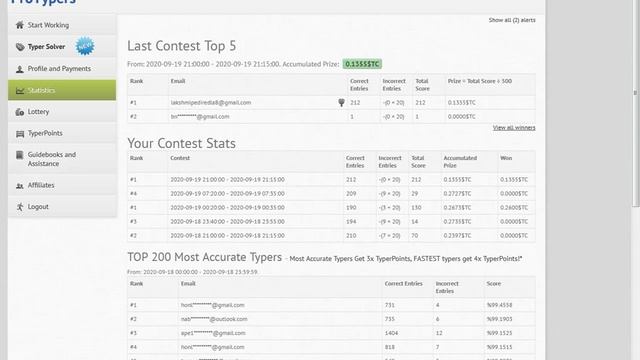
Task: Click the %99.1903 score cell
Action: click(x=499, y=319)
